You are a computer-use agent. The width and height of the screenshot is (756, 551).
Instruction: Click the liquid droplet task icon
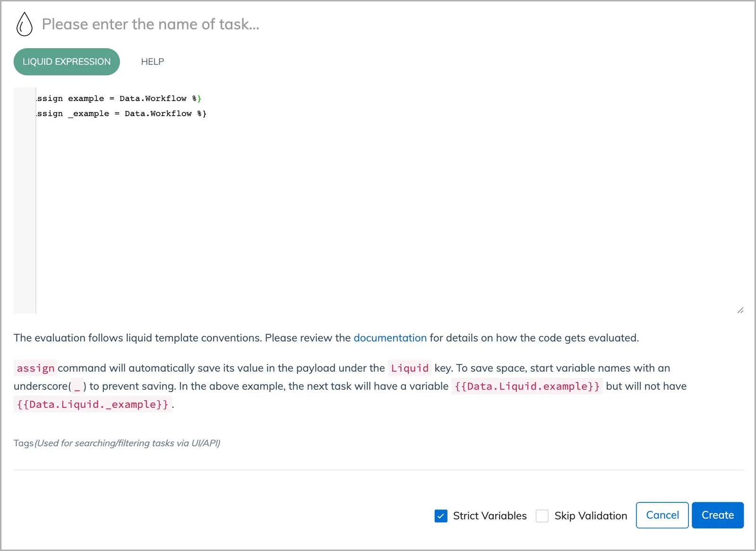[25, 24]
